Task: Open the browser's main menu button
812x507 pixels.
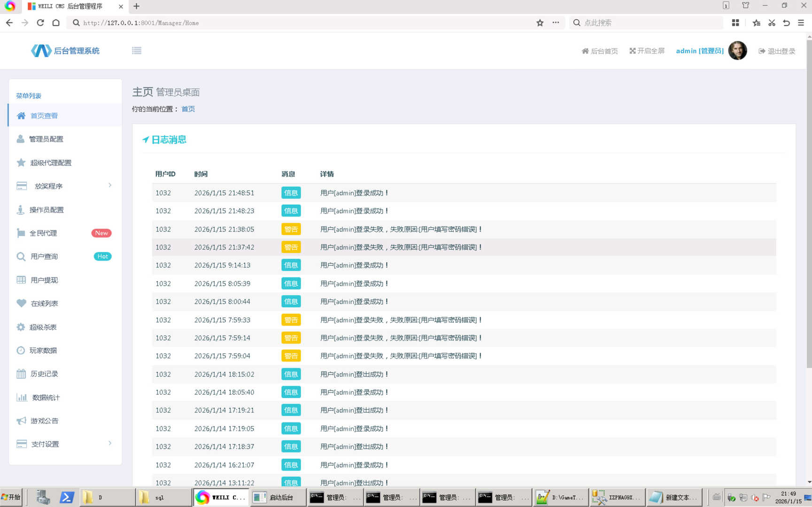Action: coord(801,23)
